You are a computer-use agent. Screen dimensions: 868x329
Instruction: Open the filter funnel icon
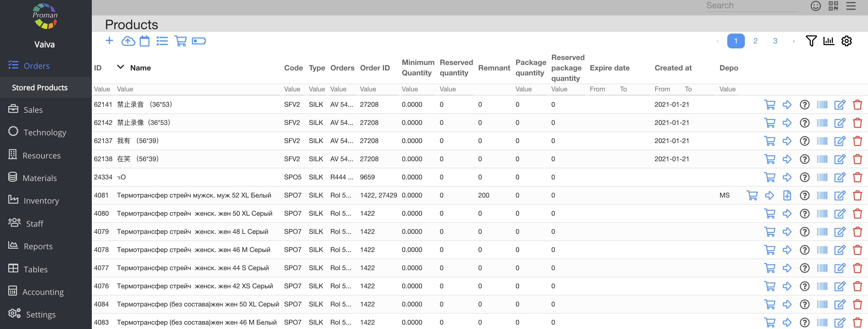[811, 41]
